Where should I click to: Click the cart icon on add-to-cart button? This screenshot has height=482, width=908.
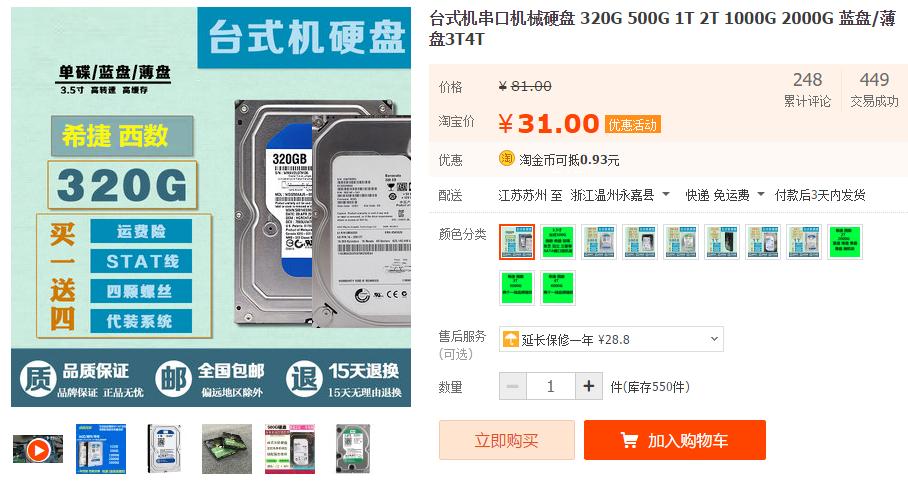point(629,440)
